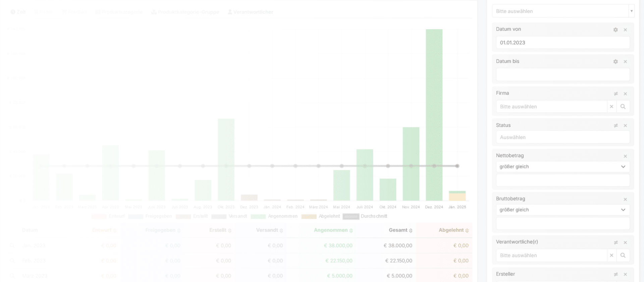Sort table by Gesamt column
Screen dimensions: 644x282
[x=400, y=230]
